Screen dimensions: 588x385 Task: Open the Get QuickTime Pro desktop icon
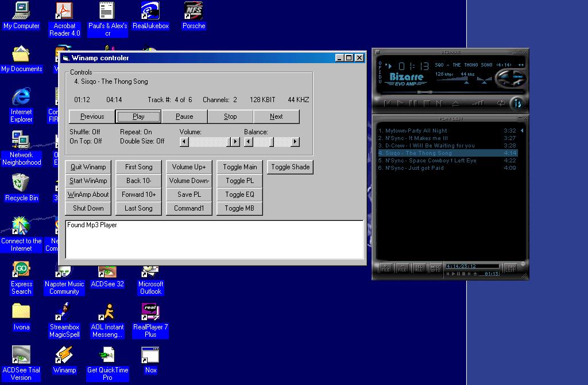coord(107,364)
